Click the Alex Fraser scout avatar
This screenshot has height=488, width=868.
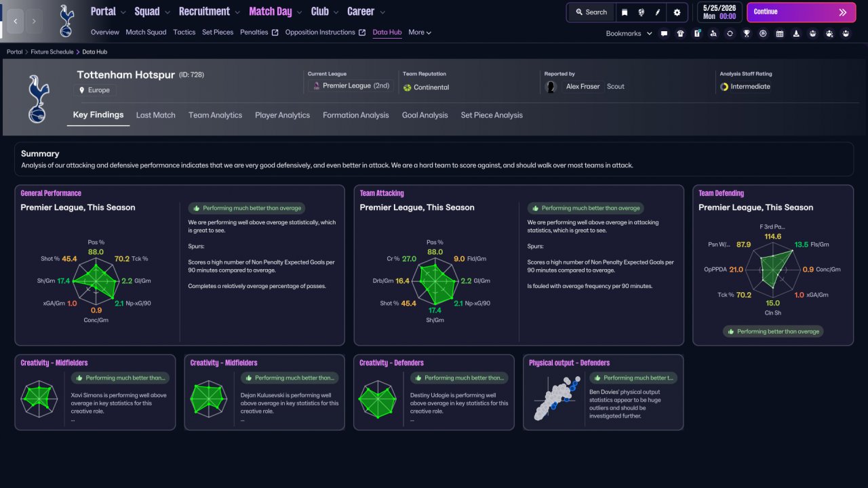coord(551,87)
